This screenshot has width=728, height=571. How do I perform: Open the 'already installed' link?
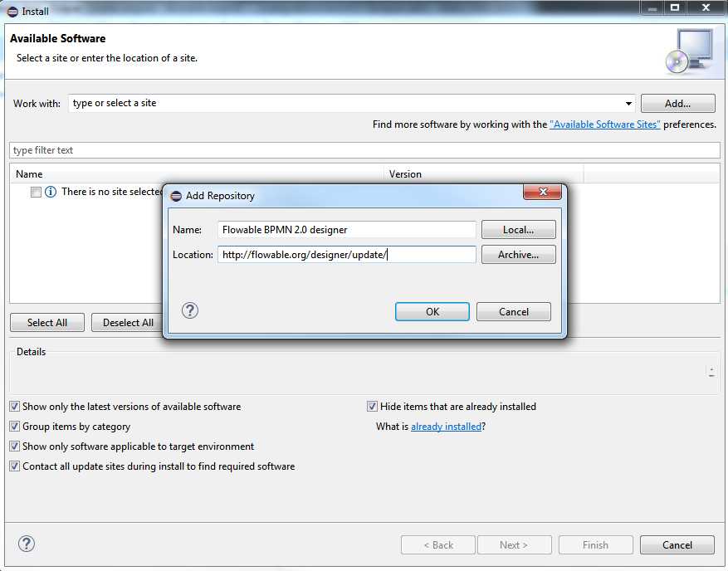(446, 426)
